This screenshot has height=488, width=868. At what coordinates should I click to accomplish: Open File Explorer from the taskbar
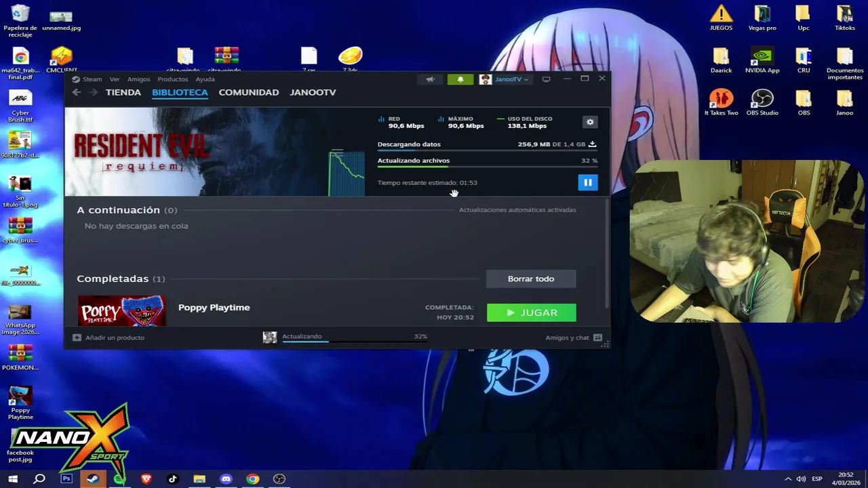pos(199,479)
